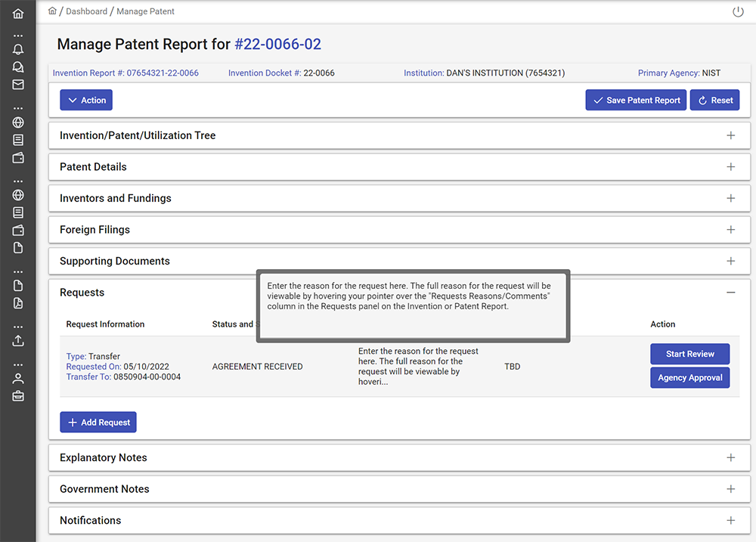756x542 pixels.
Task: Click the briefcase icon in the sidebar
Action: pyautogui.click(x=18, y=395)
